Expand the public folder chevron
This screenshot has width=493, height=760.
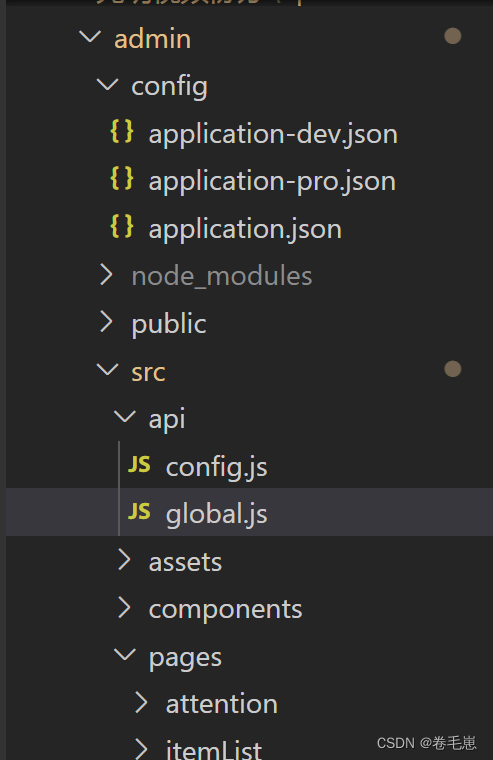coord(106,322)
